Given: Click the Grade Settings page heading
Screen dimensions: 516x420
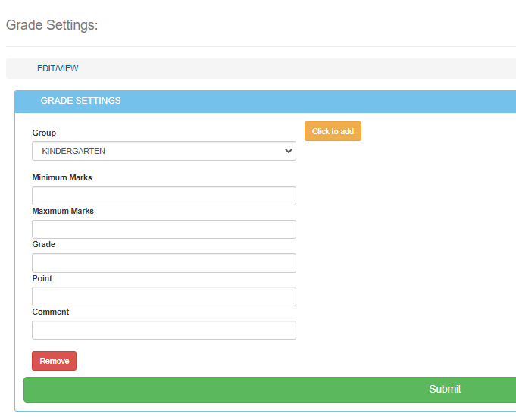Looking at the screenshot, I should point(52,25).
